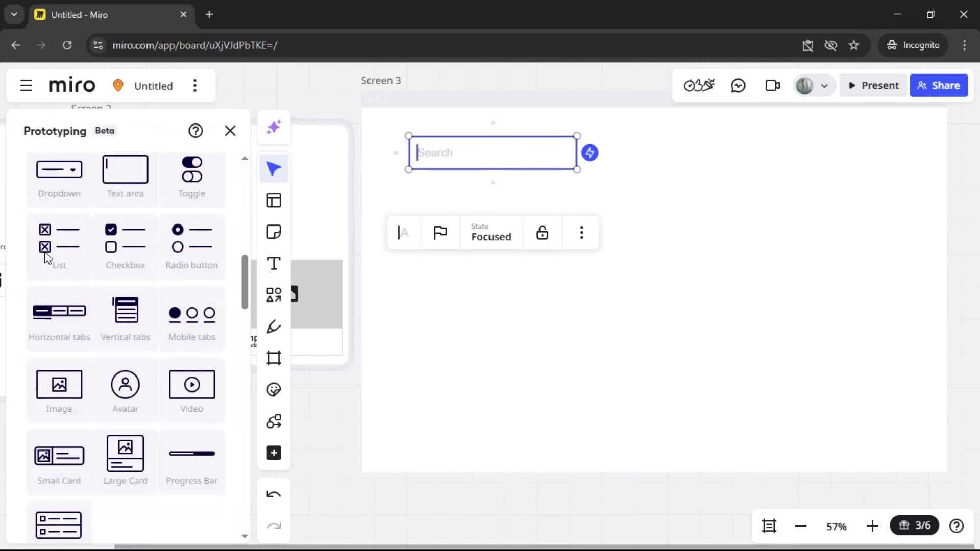
Task: Start a video call
Action: tap(773, 85)
